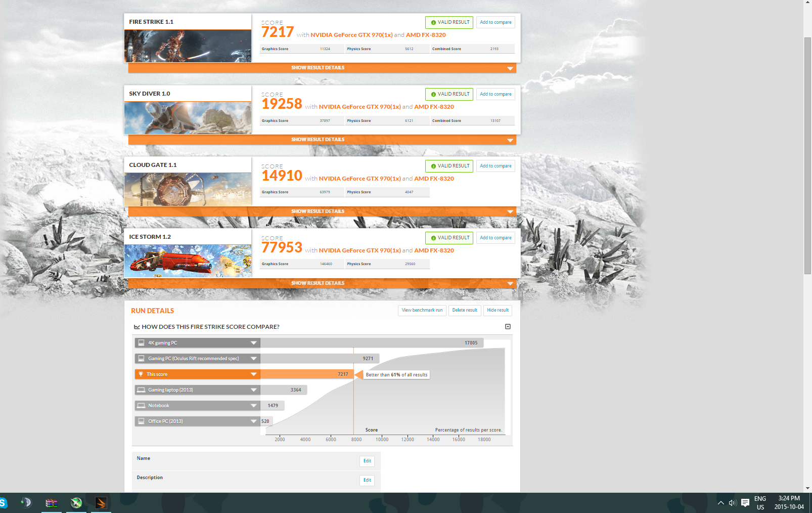
Task: Show result details for Cloud Gate 1.1
Action: (x=322, y=211)
